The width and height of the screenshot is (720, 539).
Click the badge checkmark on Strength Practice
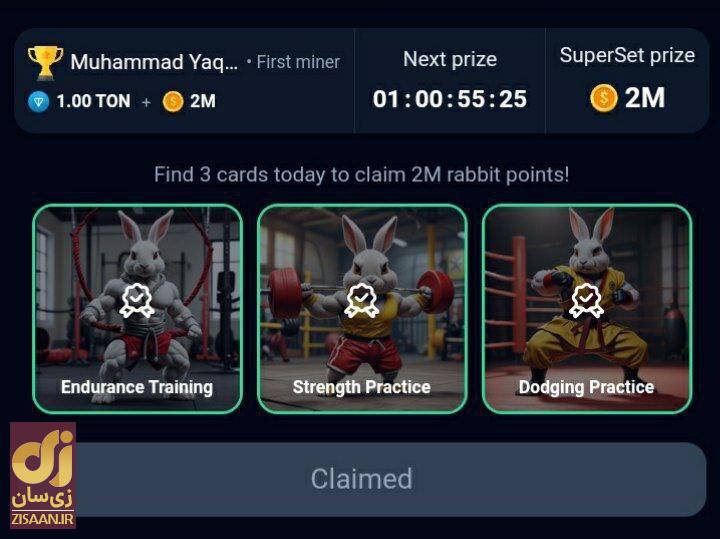tap(361, 300)
